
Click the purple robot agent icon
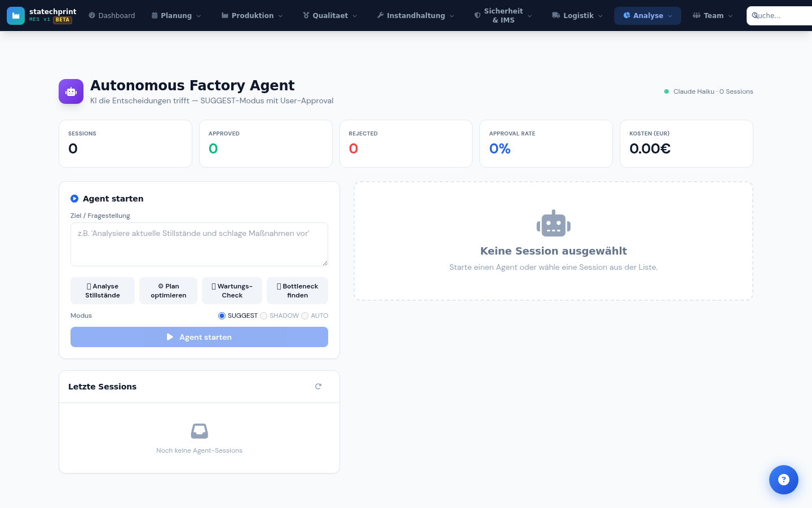click(x=71, y=91)
